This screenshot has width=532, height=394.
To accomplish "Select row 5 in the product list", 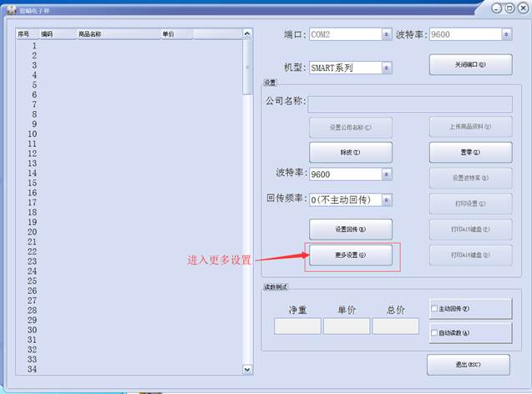I will pos(129,85).
